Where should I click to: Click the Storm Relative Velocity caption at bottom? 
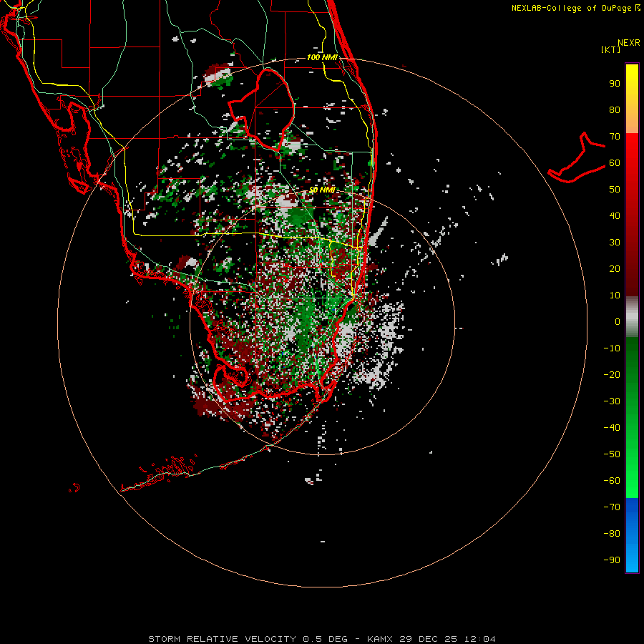[321, 639]
